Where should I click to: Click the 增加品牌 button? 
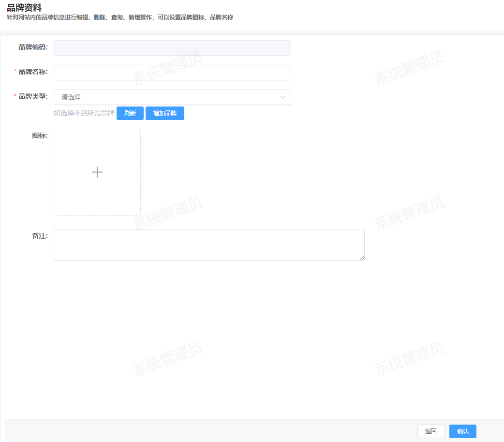coord(165,113)
